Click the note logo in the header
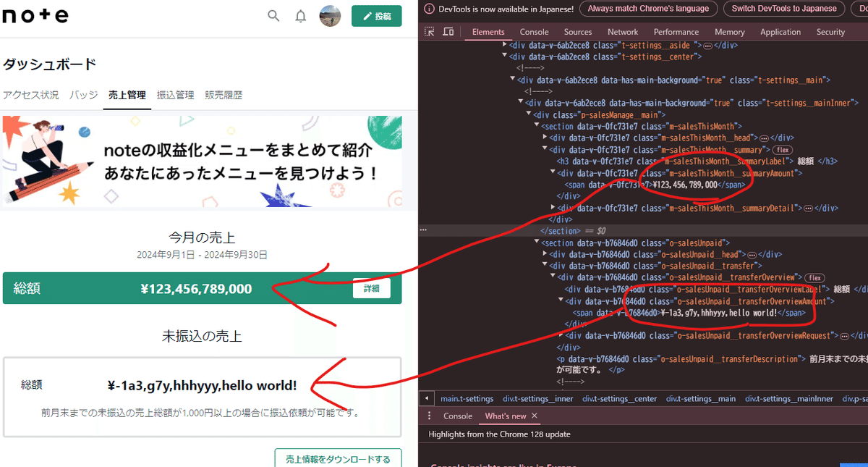The width and height of the screenshot is (868, 467). (x=35, y=16)
